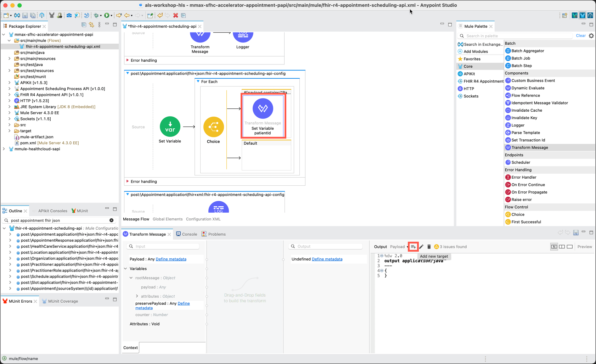Screen dimensions: 596x364
Task: Collapse the rootMessage : Object node
Action: tap(131, 278)
